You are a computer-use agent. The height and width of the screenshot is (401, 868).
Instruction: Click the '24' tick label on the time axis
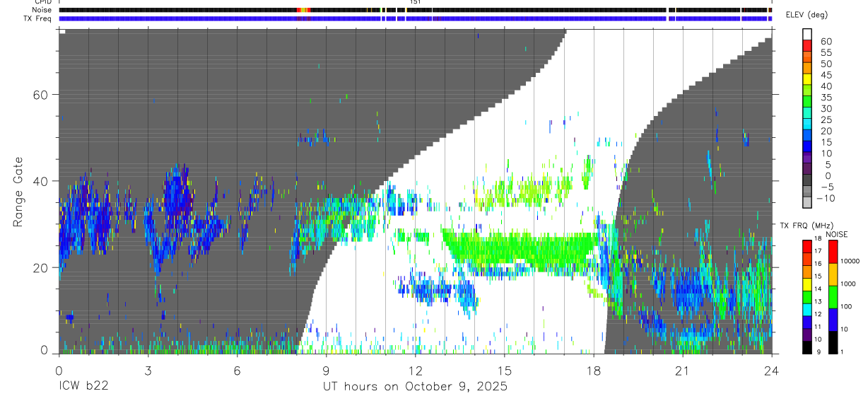pyautogui.click(x=771, y=370)
